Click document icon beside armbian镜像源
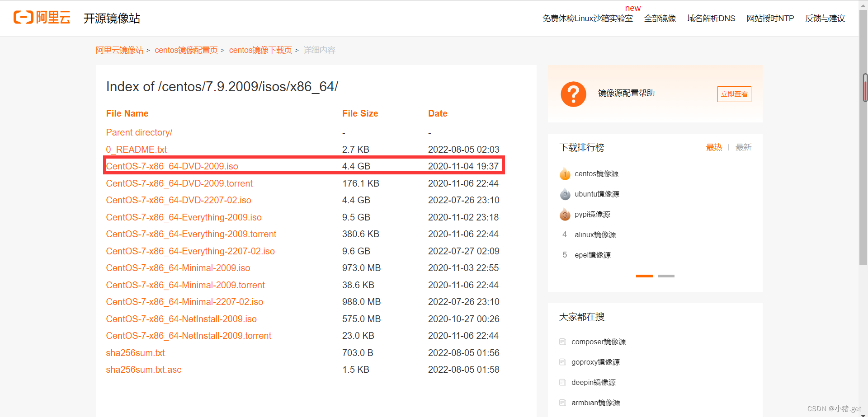 (562, 403)
